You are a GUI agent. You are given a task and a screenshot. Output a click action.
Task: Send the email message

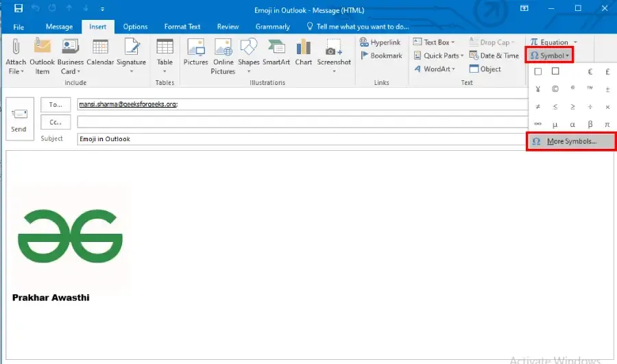click(20, 119)
